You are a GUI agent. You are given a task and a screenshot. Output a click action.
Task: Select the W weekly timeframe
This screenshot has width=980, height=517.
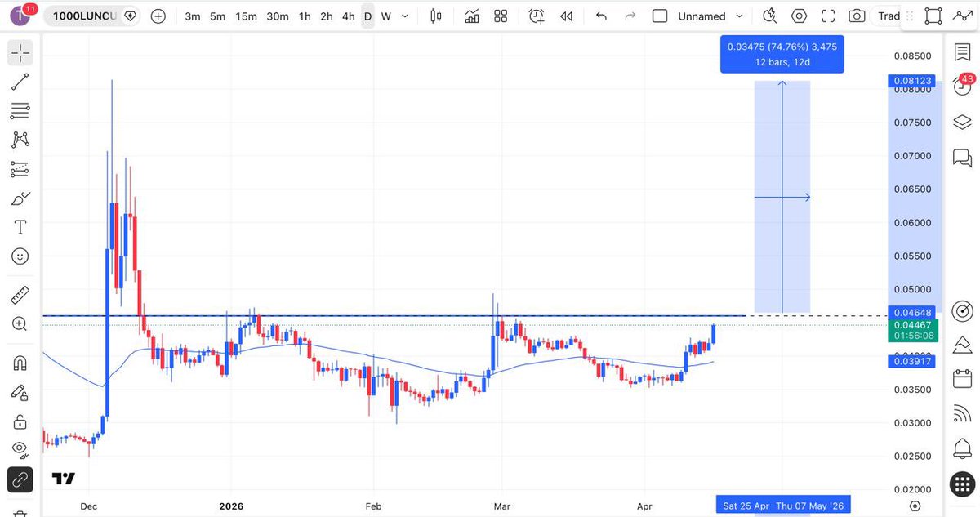pos(386,16)
